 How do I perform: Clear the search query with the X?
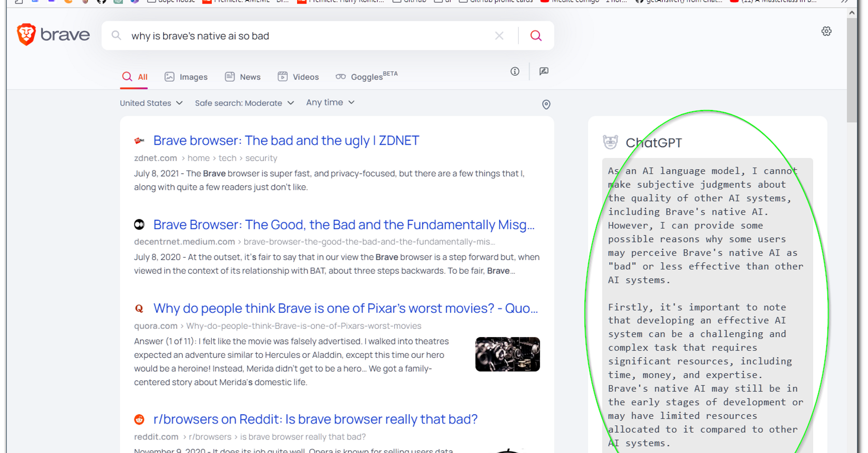pyautogui.click(x=499, y=36)
